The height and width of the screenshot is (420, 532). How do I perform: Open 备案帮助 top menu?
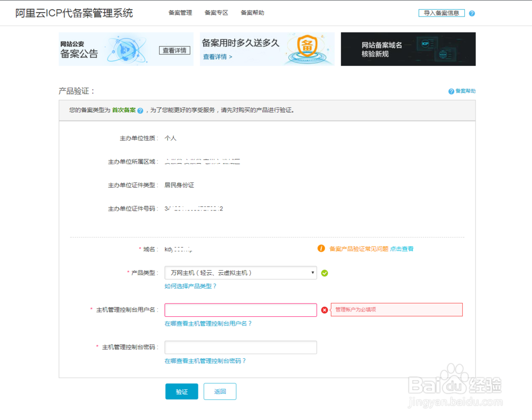252,13
